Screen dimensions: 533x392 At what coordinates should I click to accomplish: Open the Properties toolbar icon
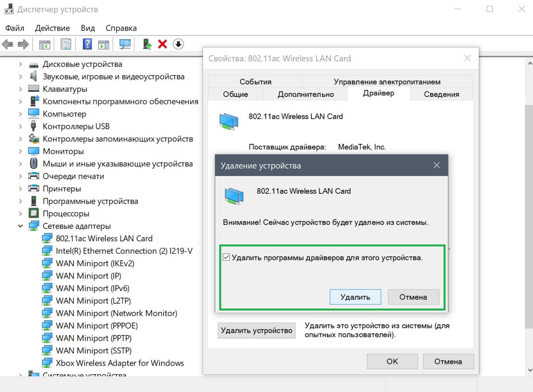click(x=66, y=44)
